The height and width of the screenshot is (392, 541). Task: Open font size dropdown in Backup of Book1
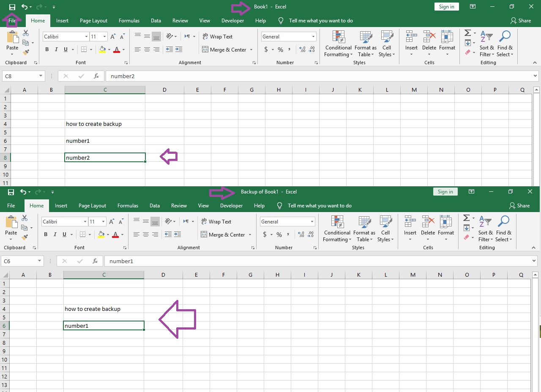(x=103, y=222)
